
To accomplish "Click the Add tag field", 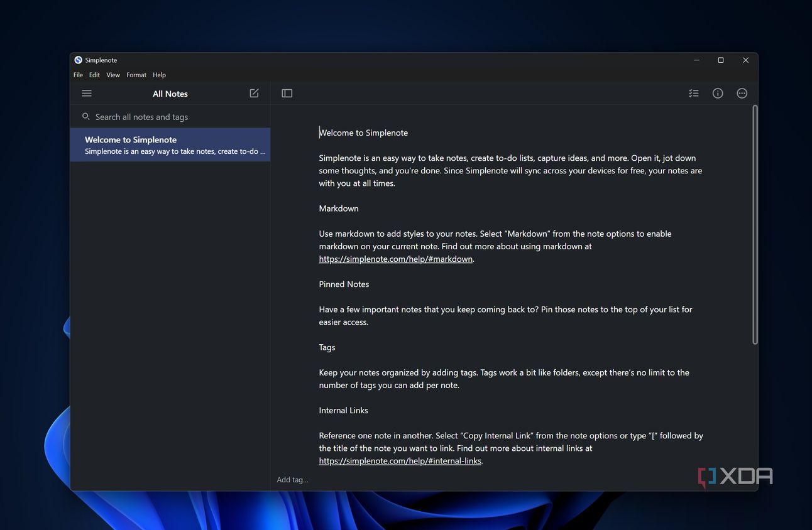I will (293, 480).
